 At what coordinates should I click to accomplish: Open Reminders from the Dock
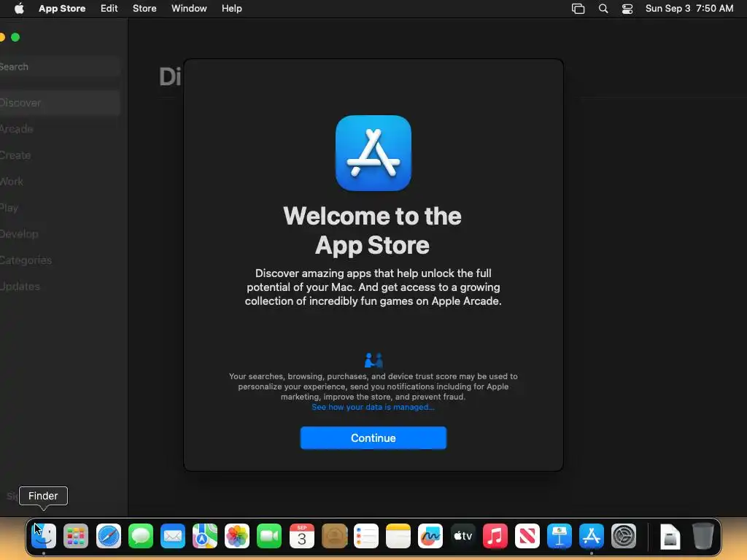366,536
